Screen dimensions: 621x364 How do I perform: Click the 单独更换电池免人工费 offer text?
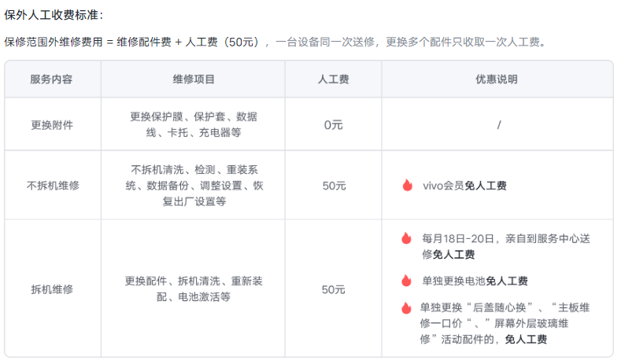(x=475, y=281)
